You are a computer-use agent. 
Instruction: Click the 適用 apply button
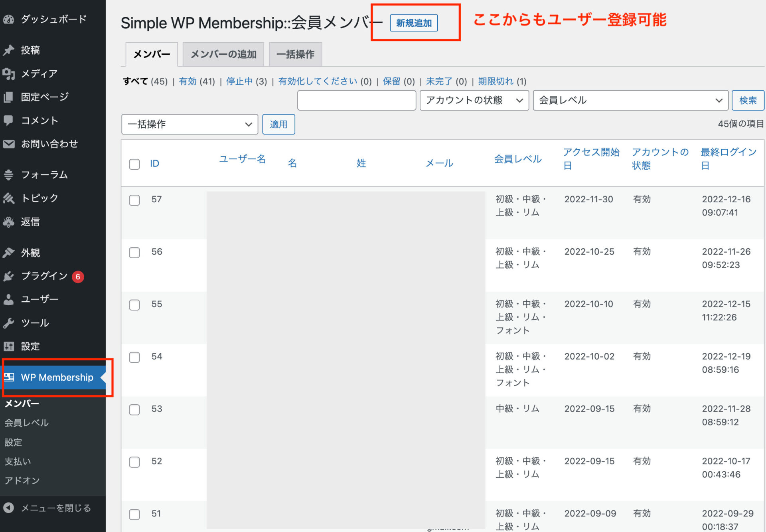tap(278, 124)
